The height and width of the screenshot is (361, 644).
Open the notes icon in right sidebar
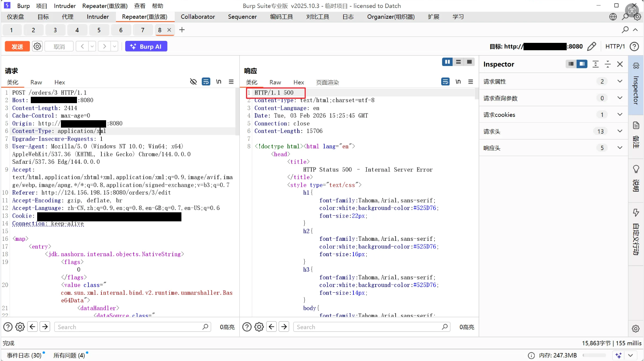point(636,125)
